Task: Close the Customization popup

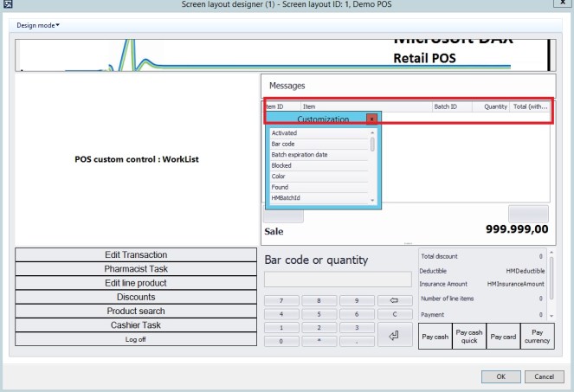Action: [x=371, y=119]
